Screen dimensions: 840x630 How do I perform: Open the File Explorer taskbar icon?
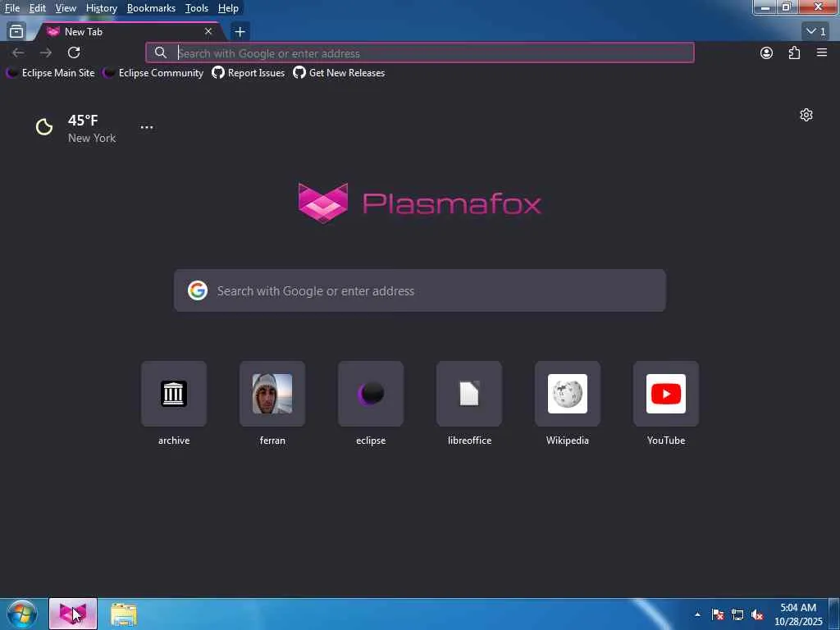[x=124, y=614]
